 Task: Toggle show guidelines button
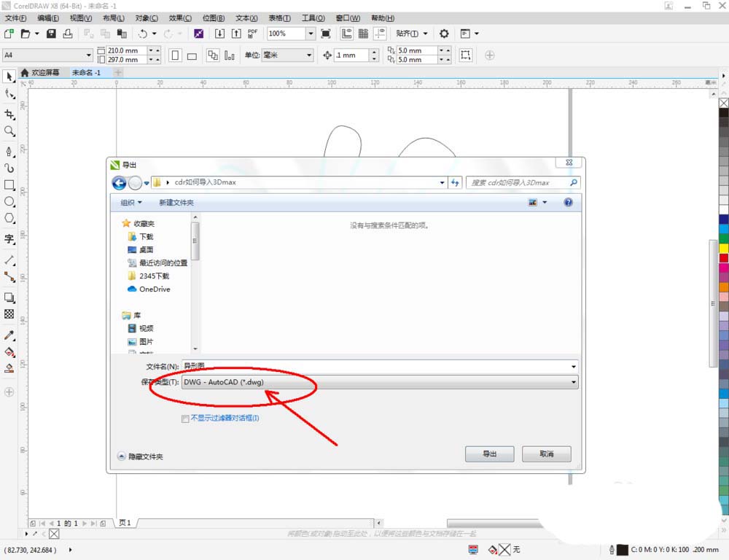pyautogui.click(x=380, y=34)
